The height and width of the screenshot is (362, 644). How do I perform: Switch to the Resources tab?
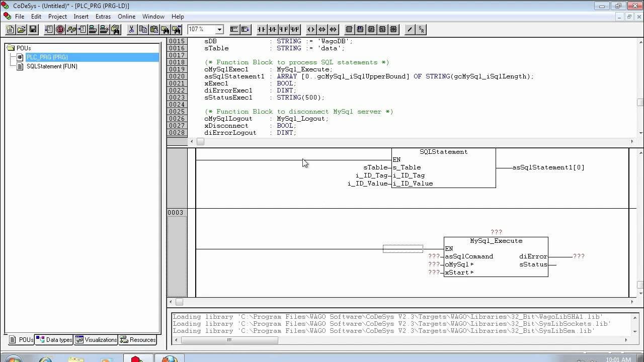(138, 340)
